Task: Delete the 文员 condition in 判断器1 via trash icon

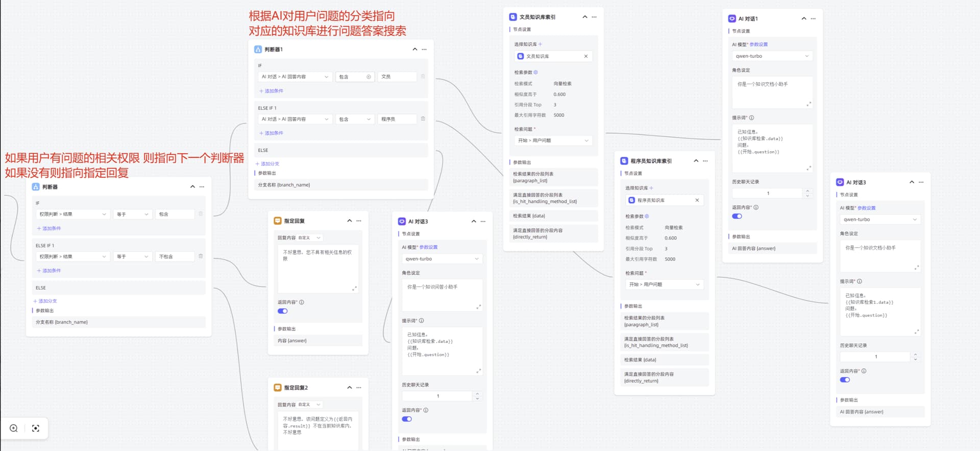Action: (x=423, y=77)
